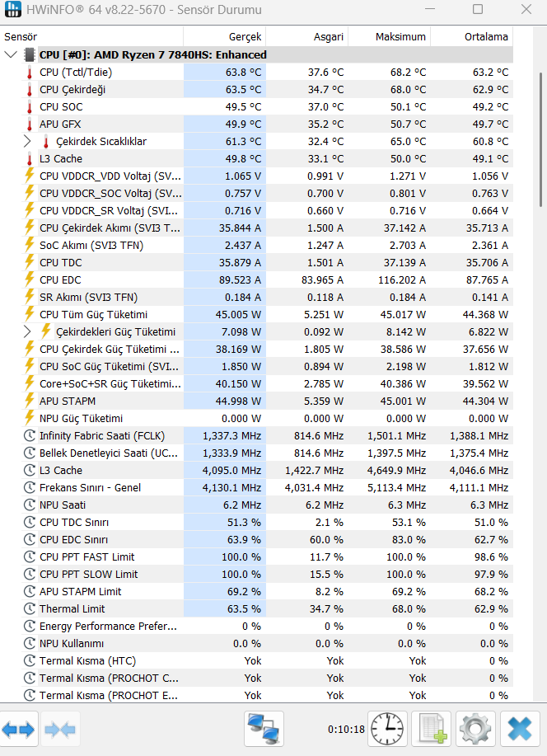Select the CPU Çekirdek Akımı (SVI3 T... row
Image resolution: width=547 pixels, height=756 pixels.
tap(267, 228)
